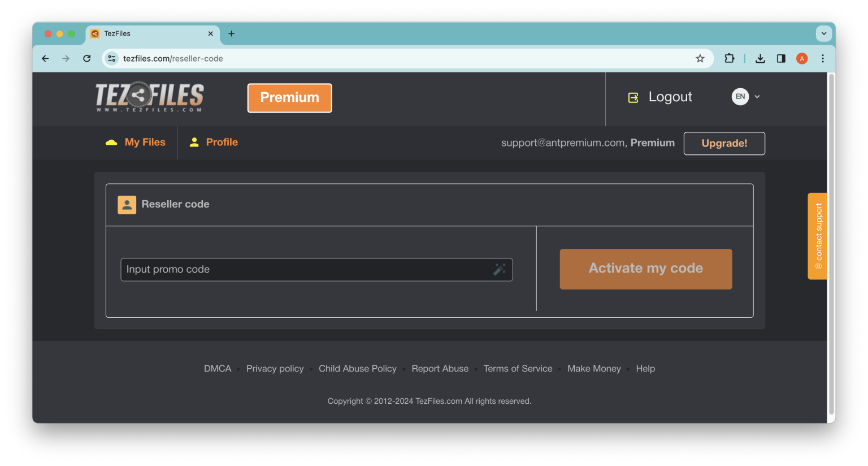Screen dimensions: 868x466
Task: View site information icon in address bar
Action: (x=112, y=58)
